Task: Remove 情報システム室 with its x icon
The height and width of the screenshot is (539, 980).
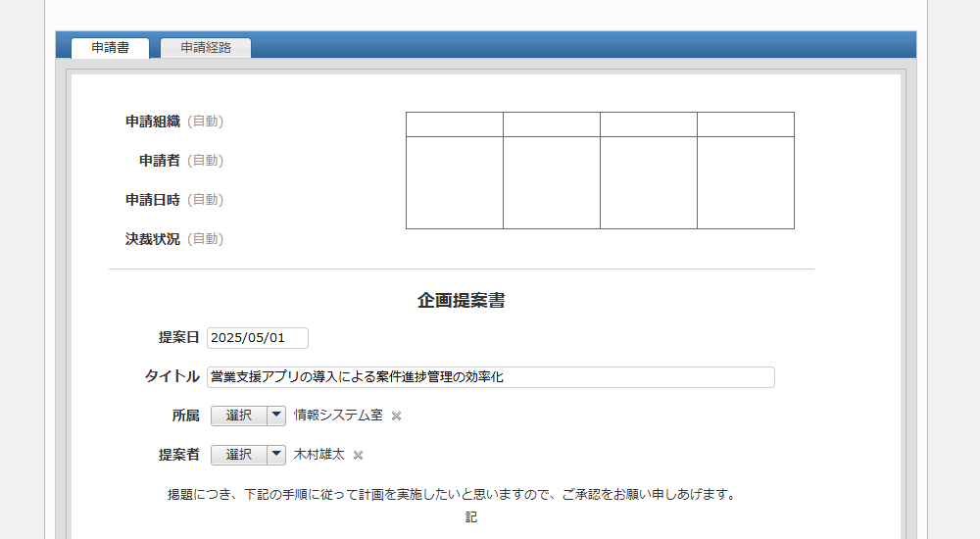Action: tap(397, 416)
